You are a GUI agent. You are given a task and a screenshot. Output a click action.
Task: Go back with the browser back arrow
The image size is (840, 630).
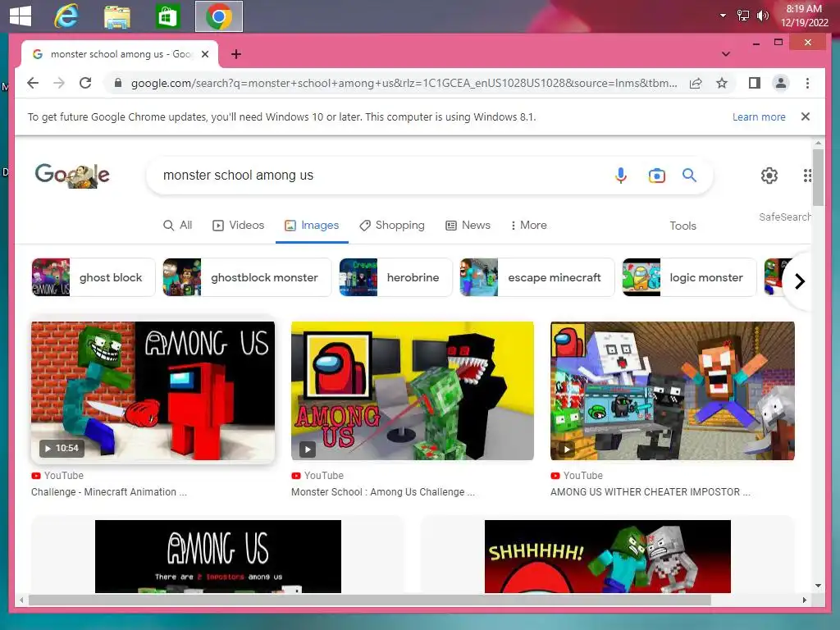[x=33, y=83]
